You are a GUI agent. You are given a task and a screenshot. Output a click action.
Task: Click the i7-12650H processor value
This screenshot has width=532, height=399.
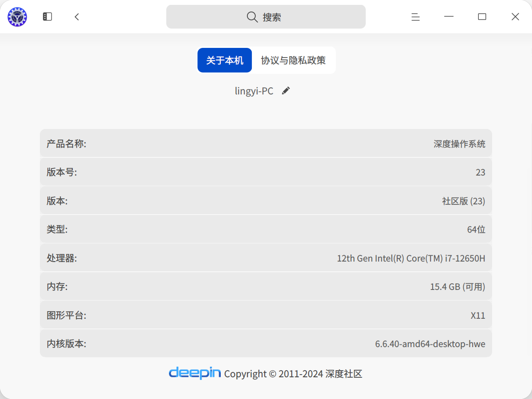click(x=411, y=258)
